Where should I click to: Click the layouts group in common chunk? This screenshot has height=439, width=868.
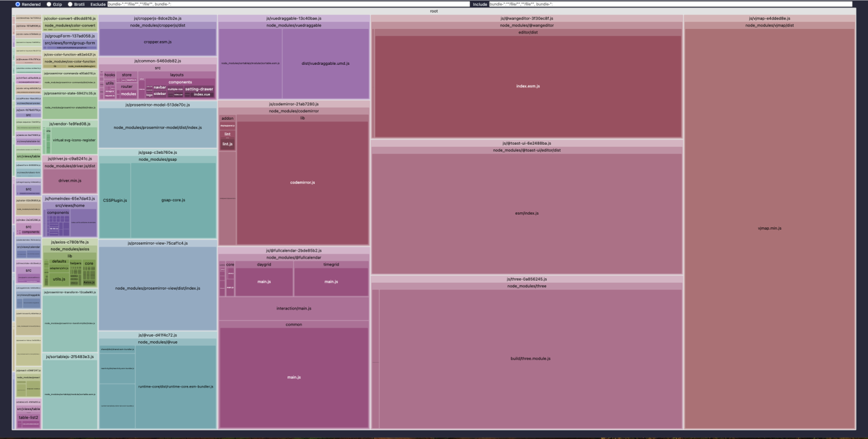176,75
